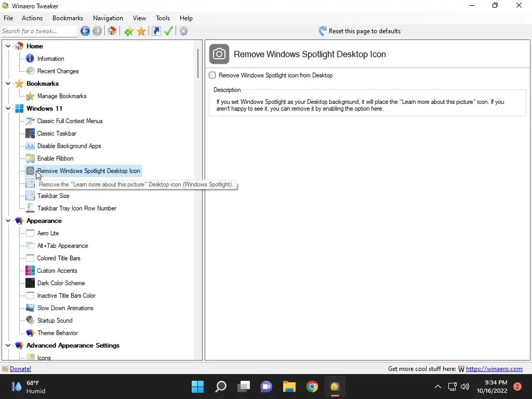Collapse the Advanced Appearance Settings node
Image resolution: width=532 pixels, height=399 pixels.
coord(8,345)
